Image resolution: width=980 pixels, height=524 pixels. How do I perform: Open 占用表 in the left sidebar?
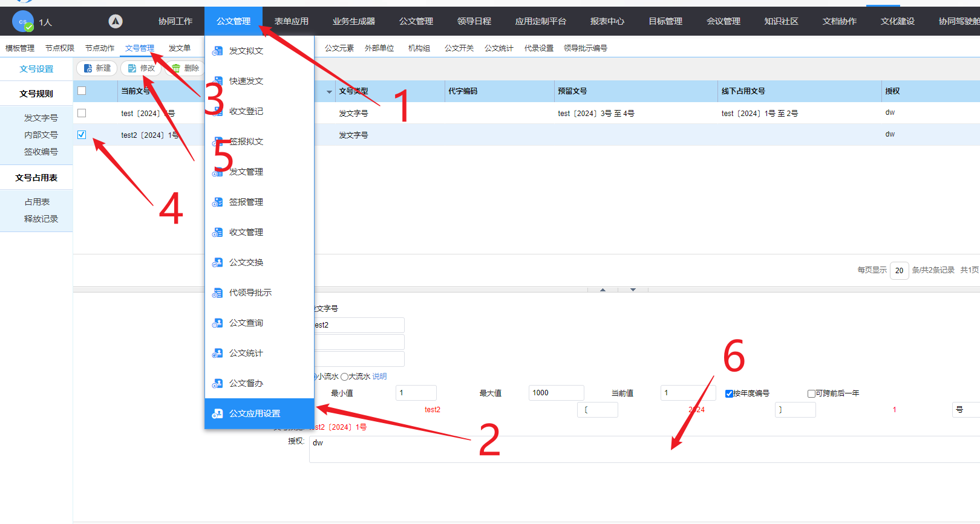coord(38,202)
